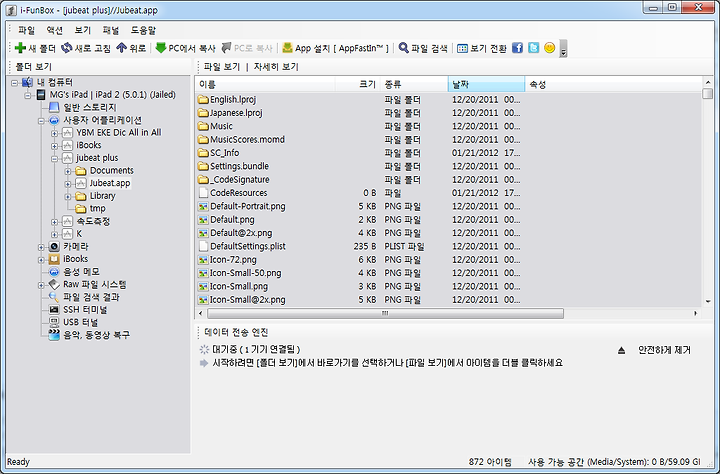Image resolution: width=720 pixels, height=474 pixels.
Task: Switch to 파일 보기 view
Action: point(222,67)
